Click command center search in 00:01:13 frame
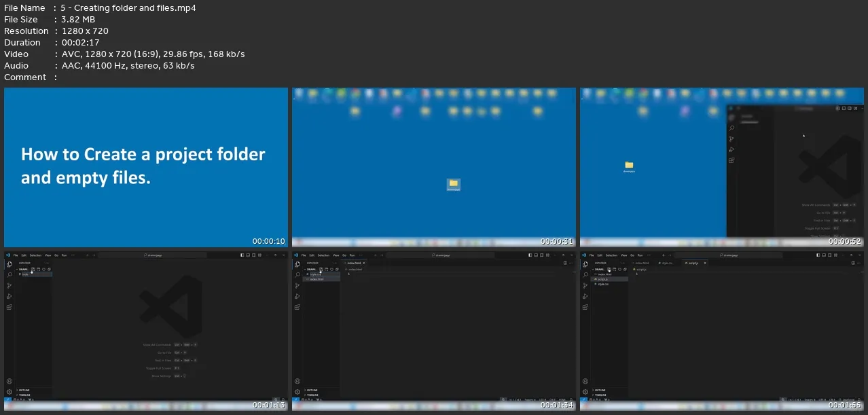868x415 pixels. [x=153, y=255]
